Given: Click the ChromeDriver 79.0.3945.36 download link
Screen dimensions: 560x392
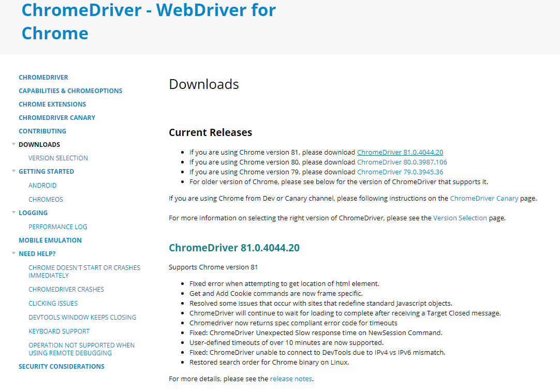Looking at the screenshot, I should coord(400,172).
